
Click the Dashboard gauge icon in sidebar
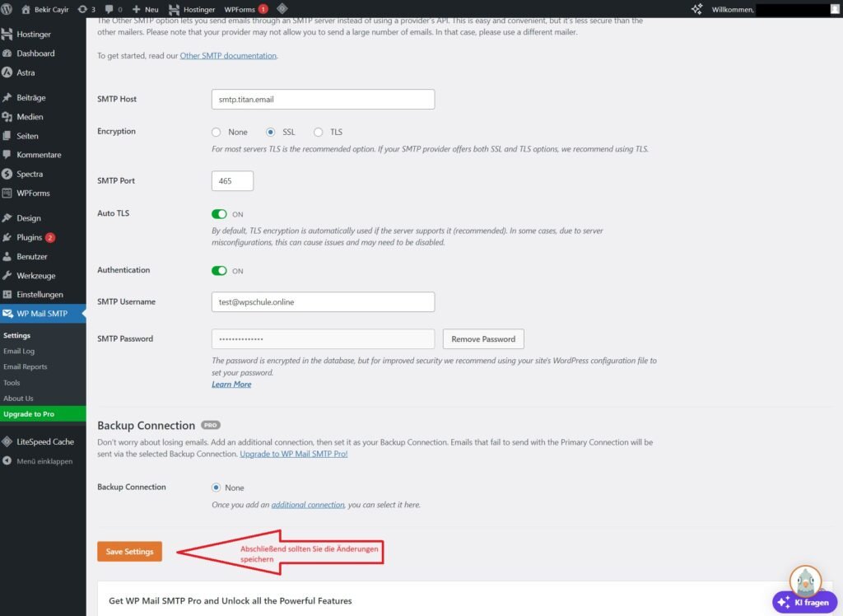point(7,54)
